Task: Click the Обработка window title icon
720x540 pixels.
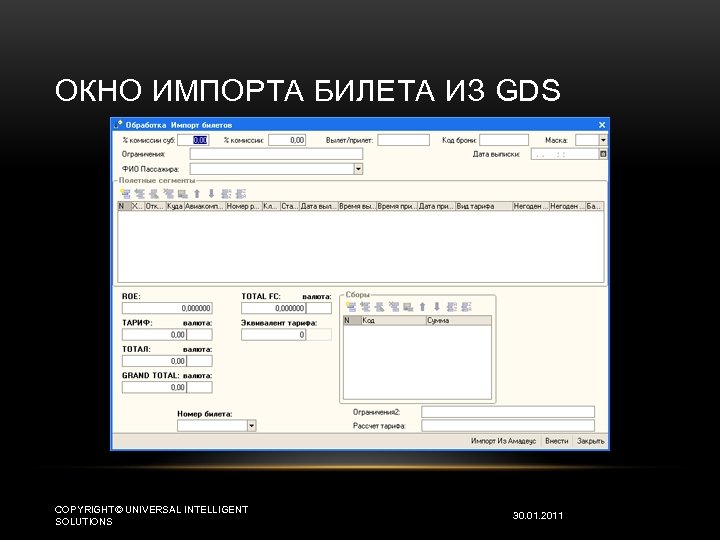Action: (x=118, y=124)
